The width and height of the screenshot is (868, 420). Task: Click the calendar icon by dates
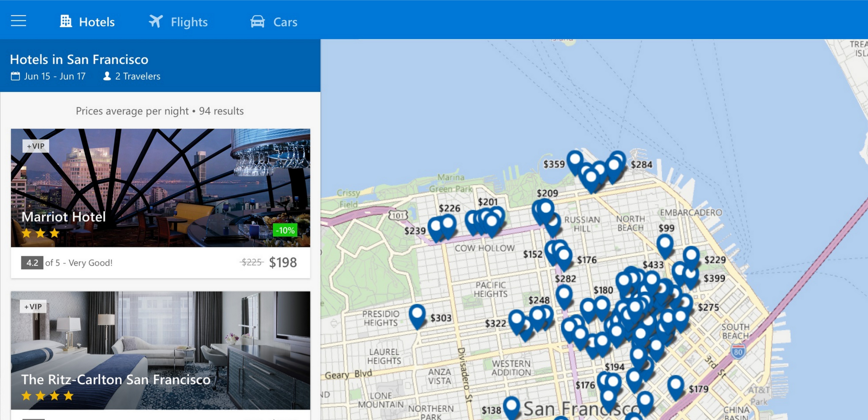click(15, 76)
